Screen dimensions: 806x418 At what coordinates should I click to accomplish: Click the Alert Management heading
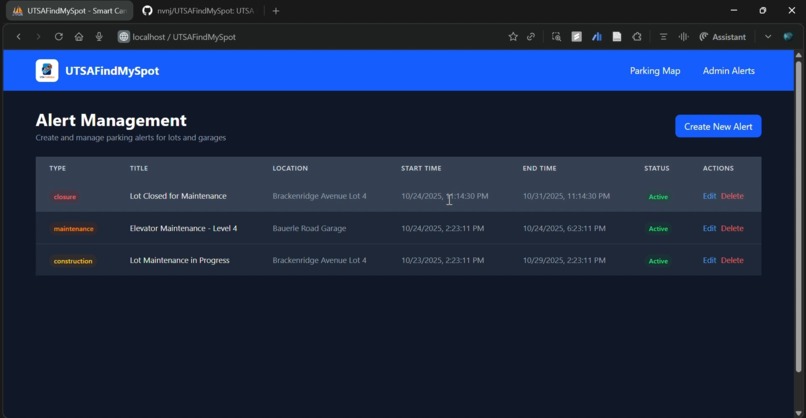click(x=111, y=120)
